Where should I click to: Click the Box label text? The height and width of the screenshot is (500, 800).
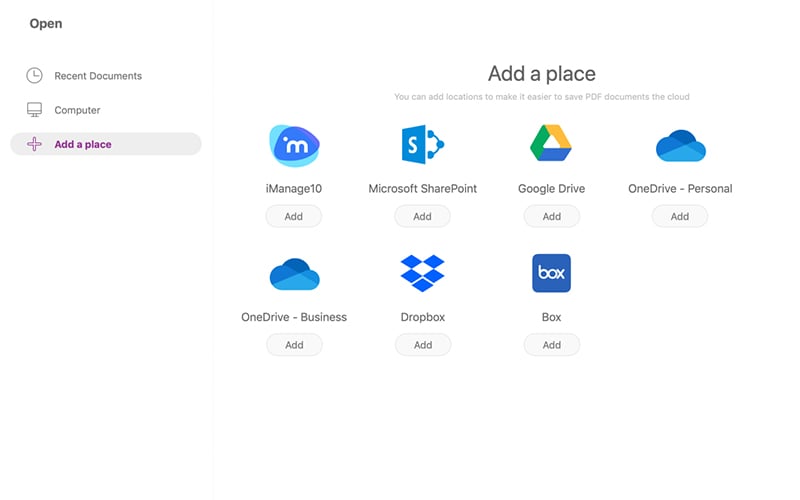click(552, 317)
